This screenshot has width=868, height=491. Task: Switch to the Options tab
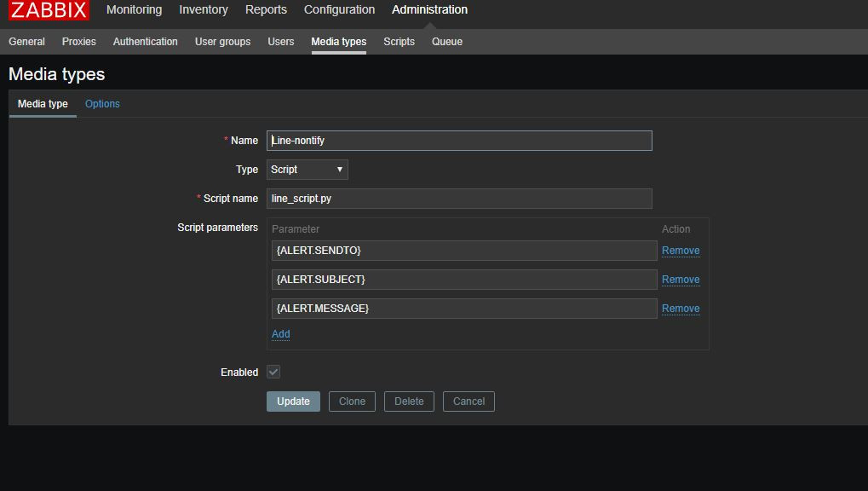point(102,104)
